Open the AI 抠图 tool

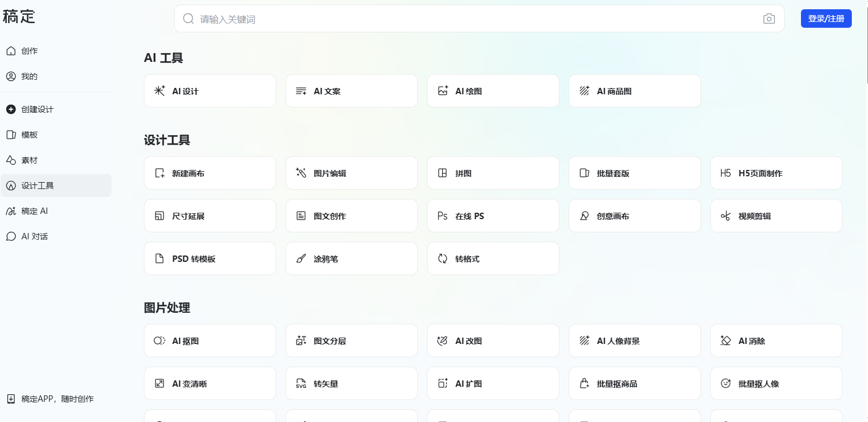209,340
